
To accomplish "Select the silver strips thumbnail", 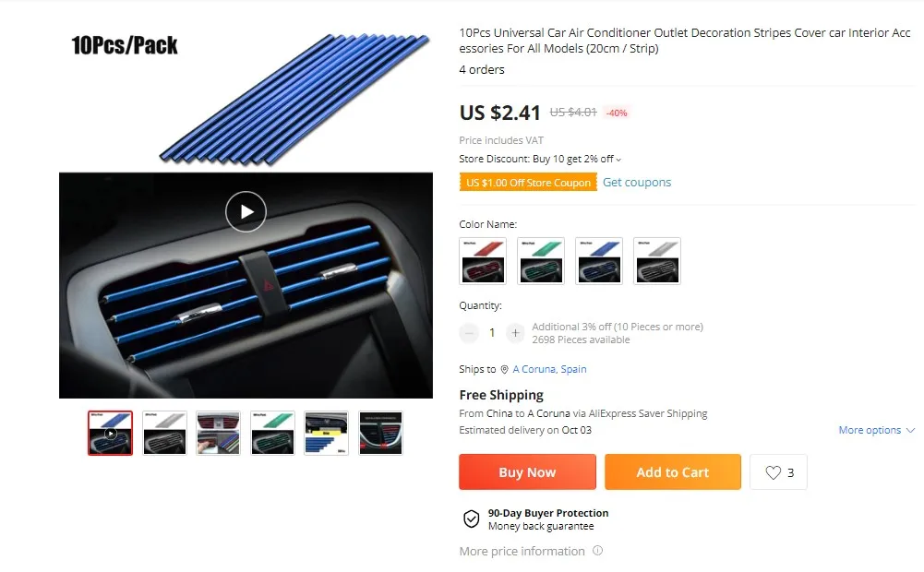I will point(164,433).
